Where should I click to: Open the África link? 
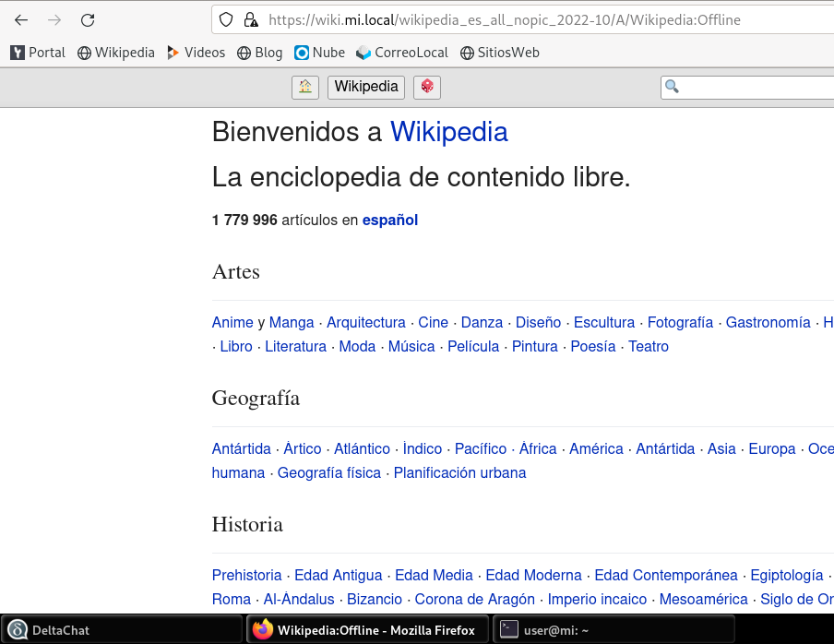pyautogui.click(x=538, y=448)
